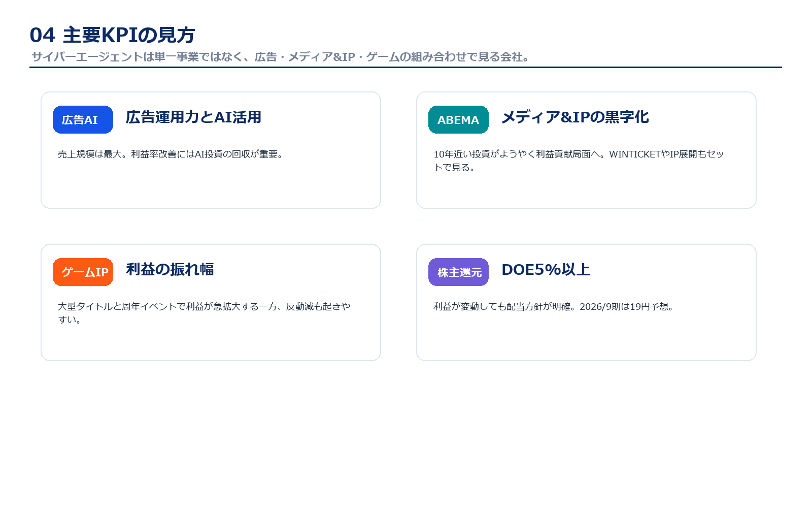Click the description starting with 10年近い投資がようやく
This screenshot has height=508, width=812.
click(x=579, y=161)
